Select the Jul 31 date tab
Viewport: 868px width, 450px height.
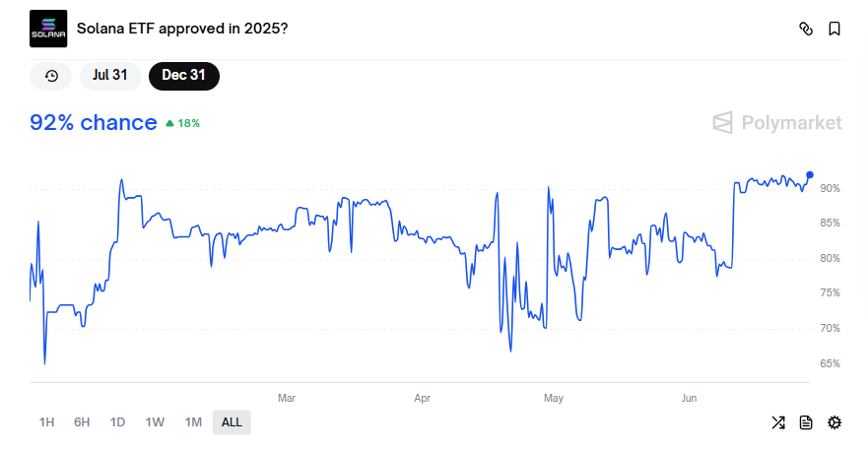point(110,76)
